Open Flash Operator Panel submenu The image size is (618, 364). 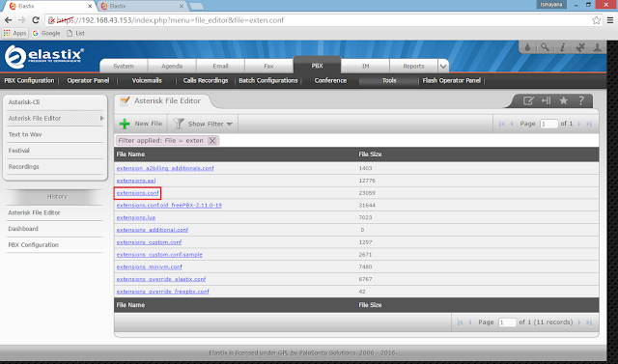point(451,81)
